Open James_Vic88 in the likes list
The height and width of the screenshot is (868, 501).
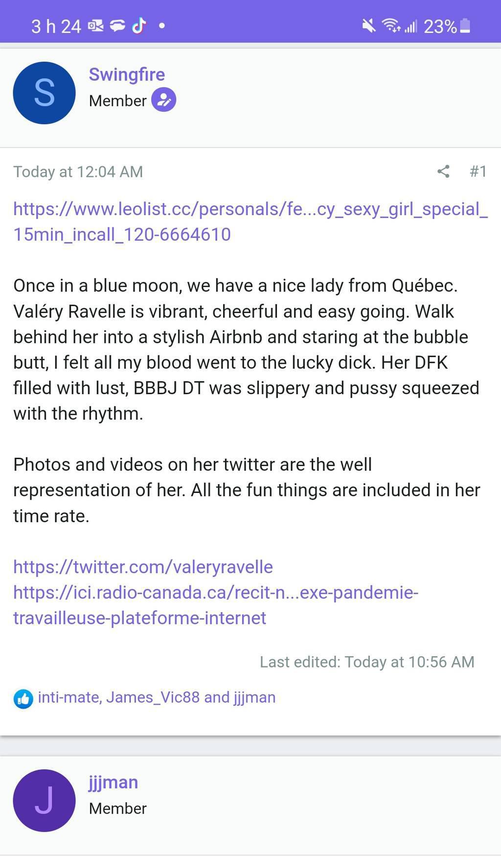(x=153, y=697)
